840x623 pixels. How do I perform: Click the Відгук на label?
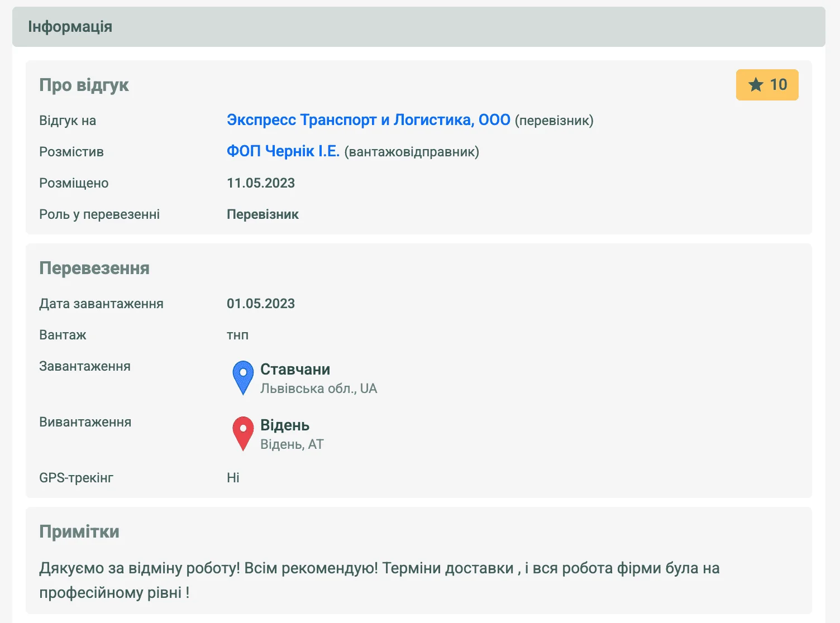68,121
